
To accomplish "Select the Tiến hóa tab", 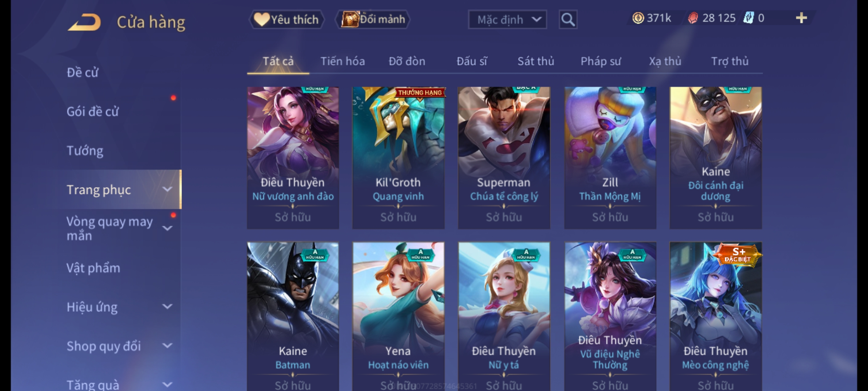I will 342,61.
